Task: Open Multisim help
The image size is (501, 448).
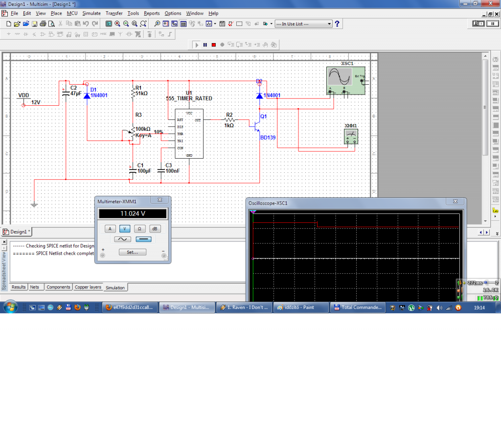Action: click(x=337, y=24)
